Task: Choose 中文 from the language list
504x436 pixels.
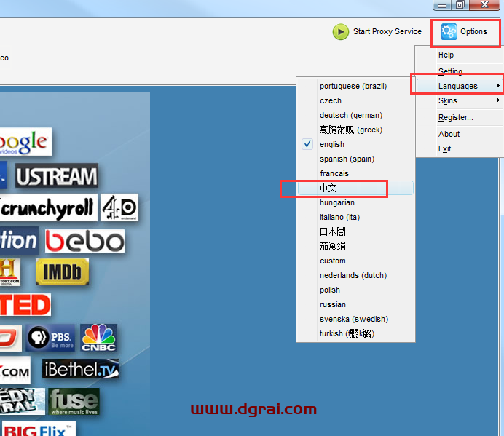Action: 328,188
